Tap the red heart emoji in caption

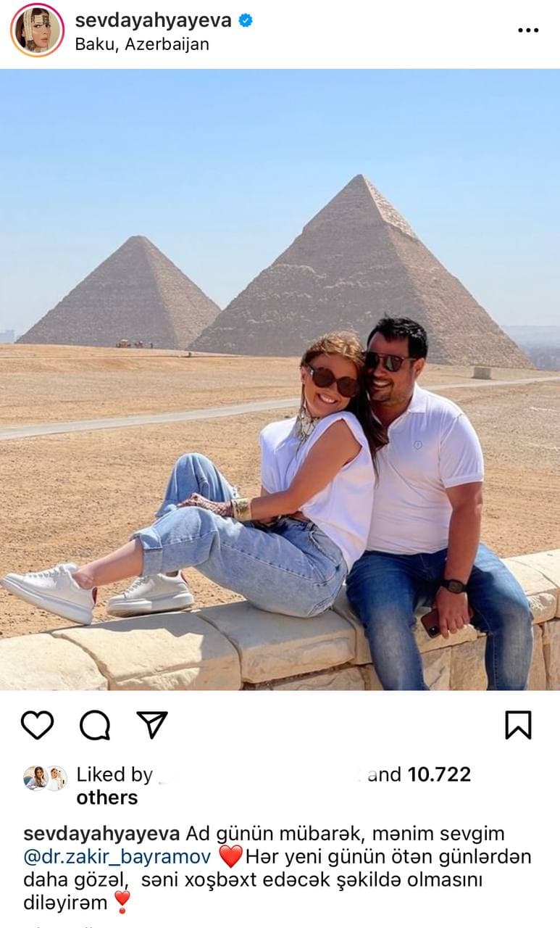pyautogui.click(x=230, y=857)
